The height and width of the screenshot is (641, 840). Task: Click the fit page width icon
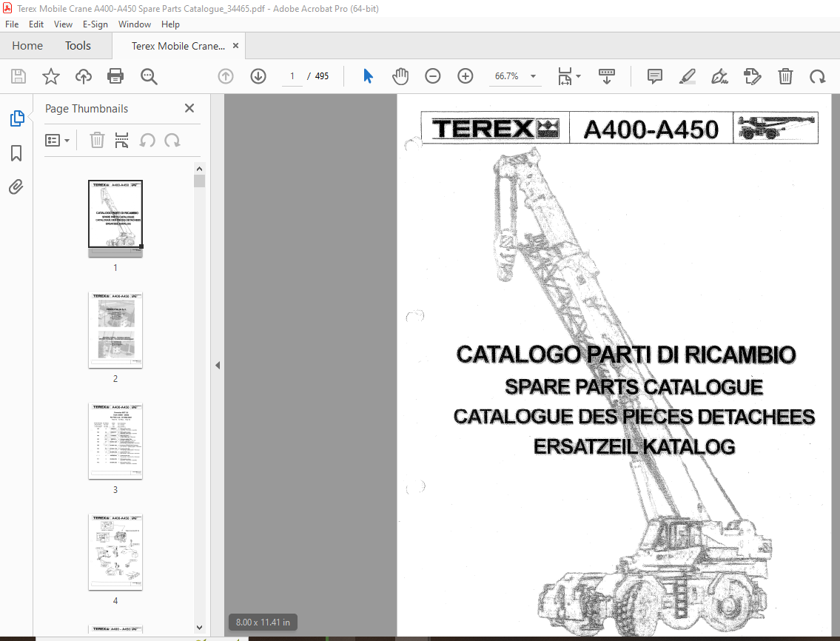tap(565, 76)
